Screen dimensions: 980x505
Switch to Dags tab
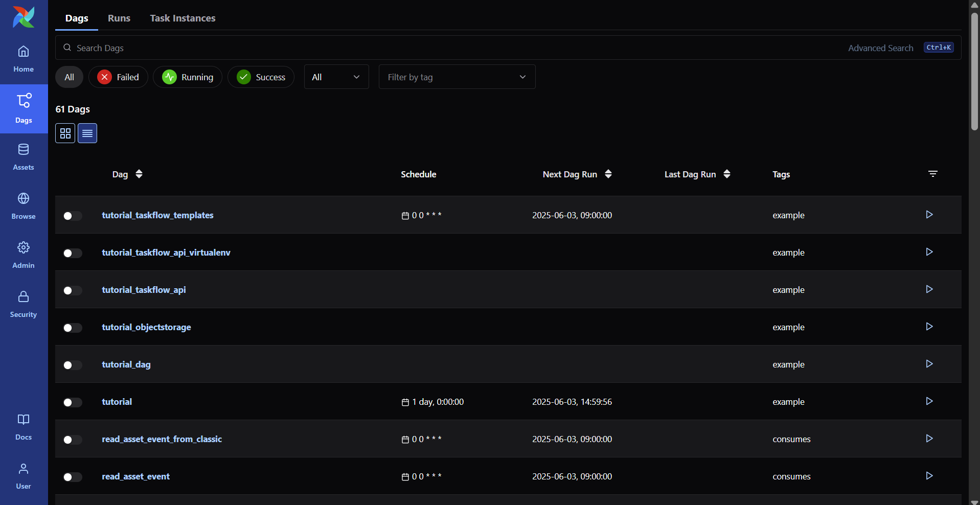77,18
